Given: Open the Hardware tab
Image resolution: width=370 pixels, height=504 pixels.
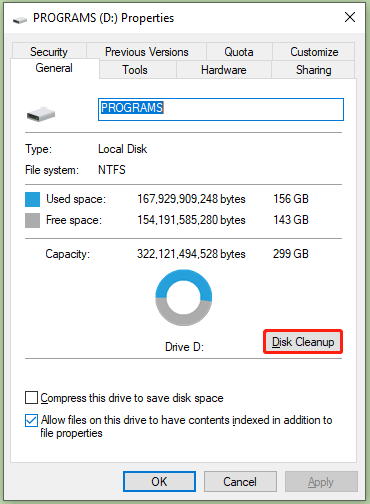Looking at the screenshot, I should pos(224,70).
